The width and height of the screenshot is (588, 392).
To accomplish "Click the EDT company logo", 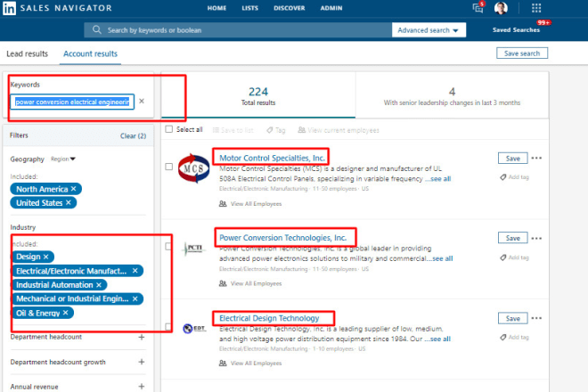I will point(194,329).
